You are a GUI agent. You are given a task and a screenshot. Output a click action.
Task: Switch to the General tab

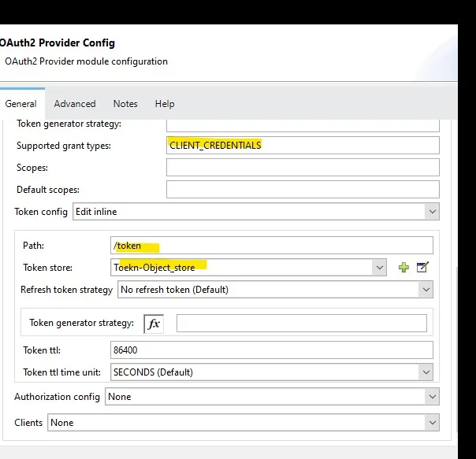pos(20,104)
